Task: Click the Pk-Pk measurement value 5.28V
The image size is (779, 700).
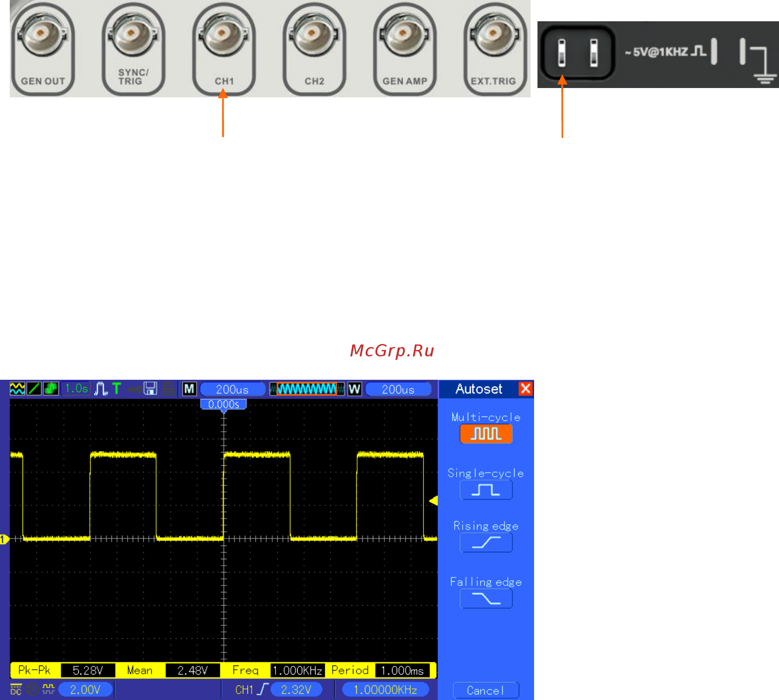Action: tap(88, 670)
